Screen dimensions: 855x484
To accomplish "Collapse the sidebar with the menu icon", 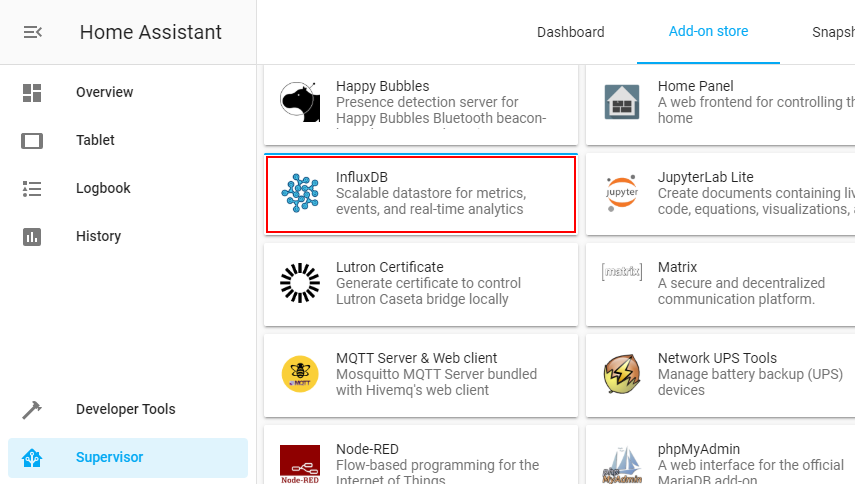I will click(33, 32).
